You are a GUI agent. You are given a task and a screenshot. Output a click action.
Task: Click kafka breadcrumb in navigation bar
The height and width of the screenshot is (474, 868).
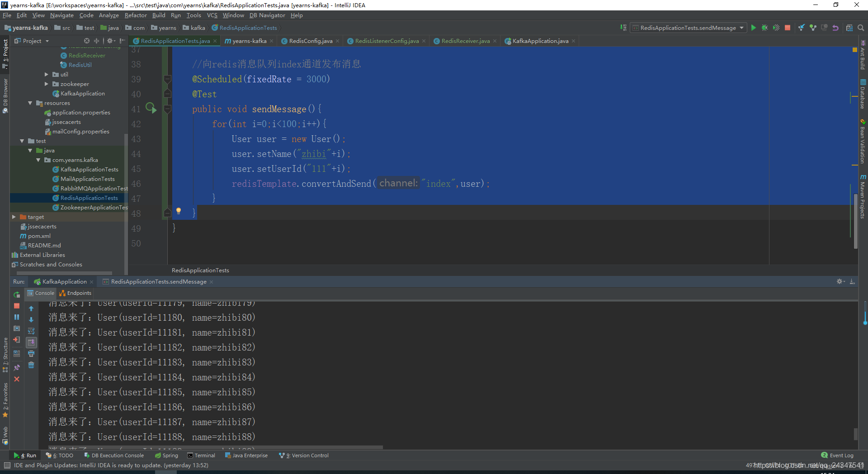point(194,28)
